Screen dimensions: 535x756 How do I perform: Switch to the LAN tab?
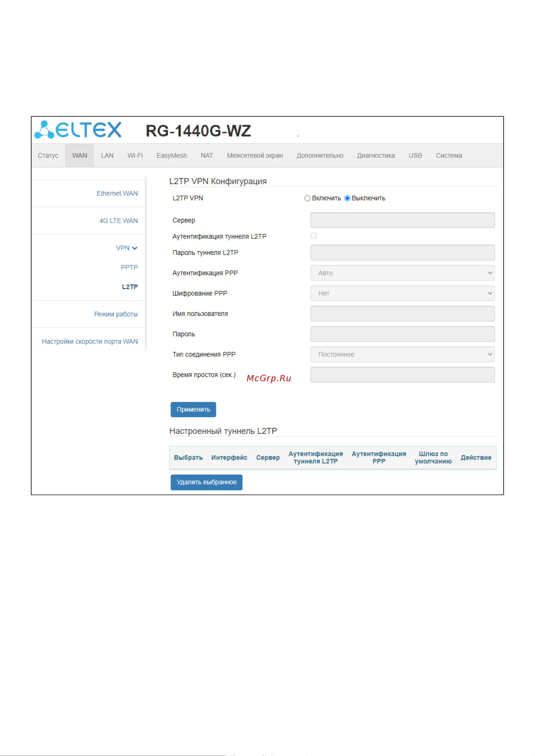107,156
